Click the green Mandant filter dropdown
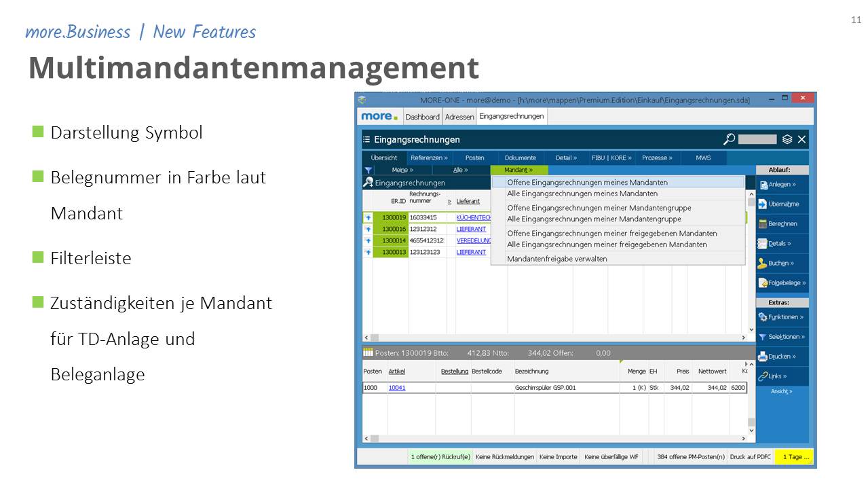868x489 pixels. (518, 170)
